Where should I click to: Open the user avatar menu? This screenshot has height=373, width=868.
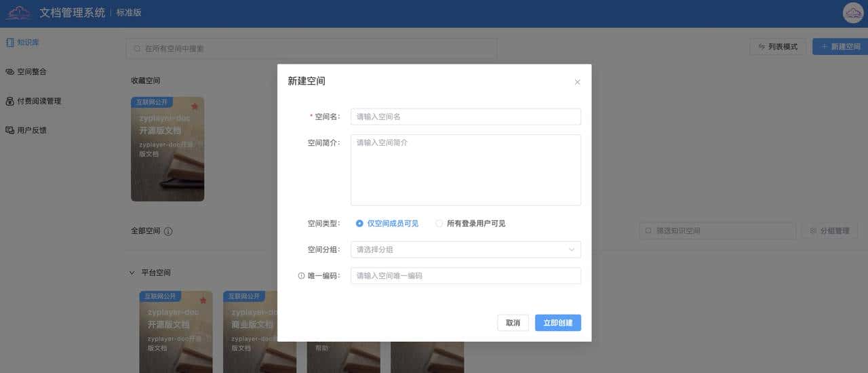(x=852, y=13)
